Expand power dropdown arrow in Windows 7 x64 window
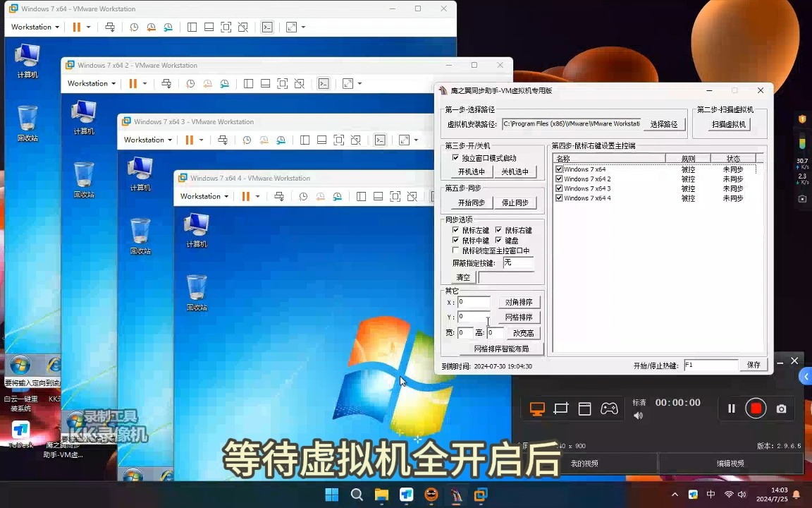The height and width of the screenshot is (508, 812). click(89, 27)
